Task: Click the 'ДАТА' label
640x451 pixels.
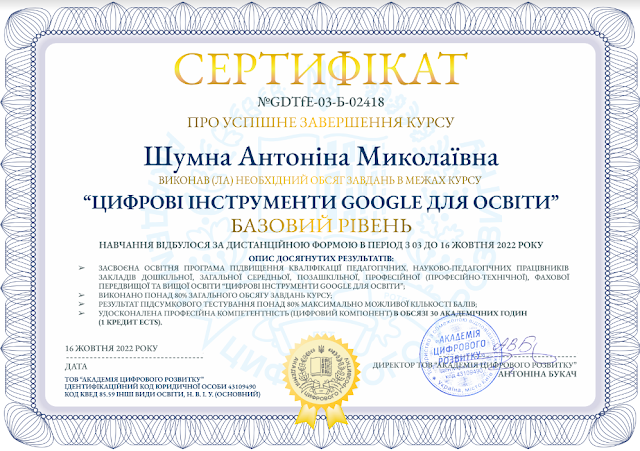Action: pyautogui.click(x=76, y=367)
